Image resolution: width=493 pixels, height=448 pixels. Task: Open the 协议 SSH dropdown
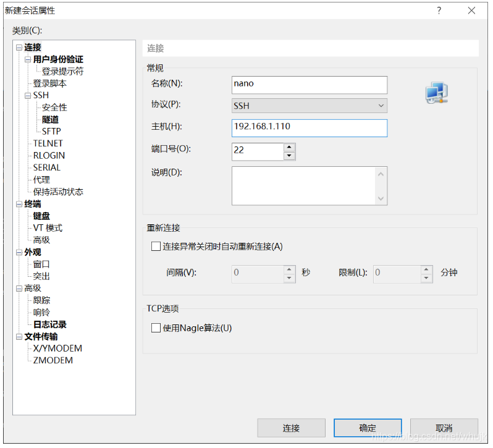(310, 106)
